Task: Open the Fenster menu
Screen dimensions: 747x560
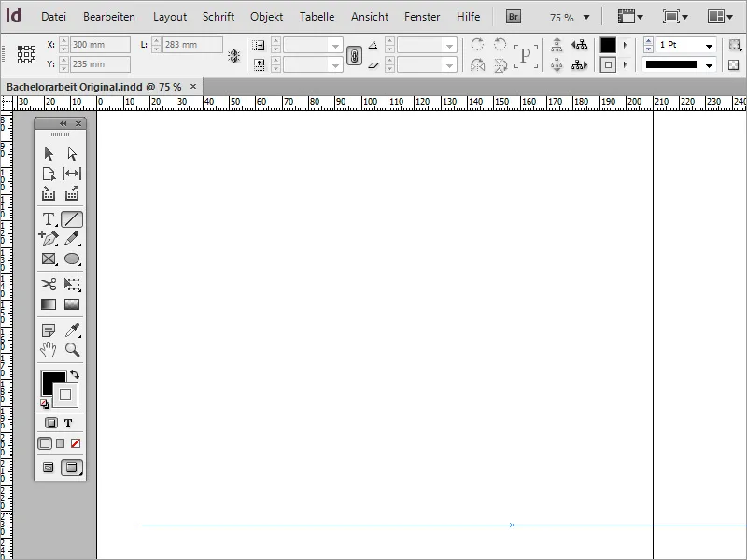Action: (x=422, y=17)
